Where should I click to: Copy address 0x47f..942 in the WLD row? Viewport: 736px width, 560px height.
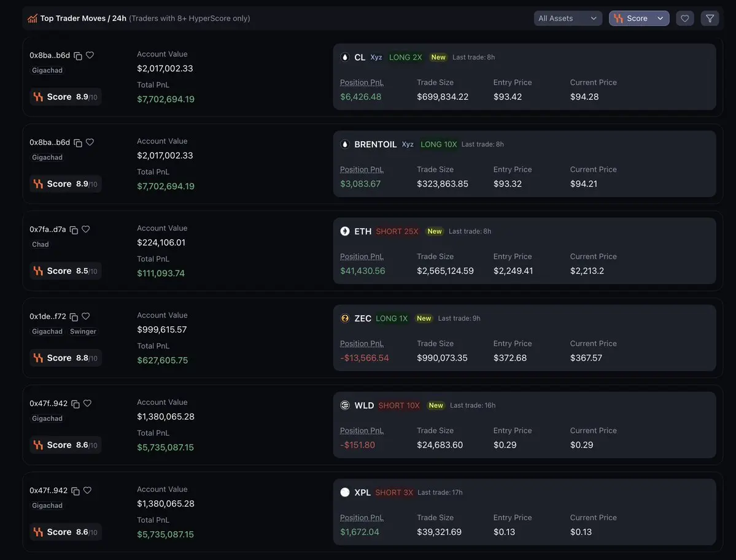pyautogui.click(x=75, y=404)
